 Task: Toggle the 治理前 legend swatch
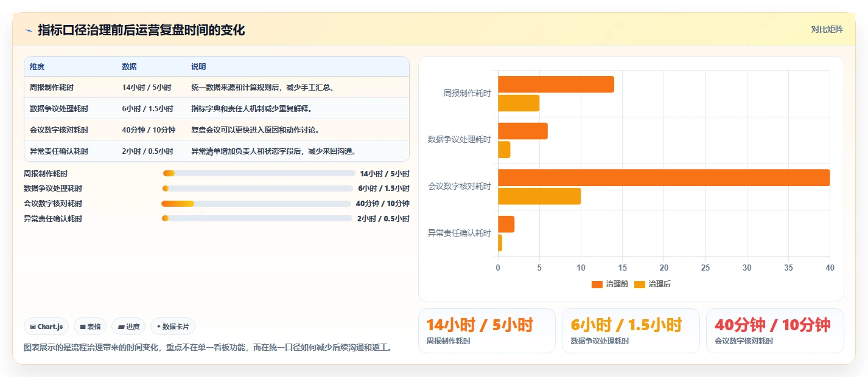coord(597,285)
